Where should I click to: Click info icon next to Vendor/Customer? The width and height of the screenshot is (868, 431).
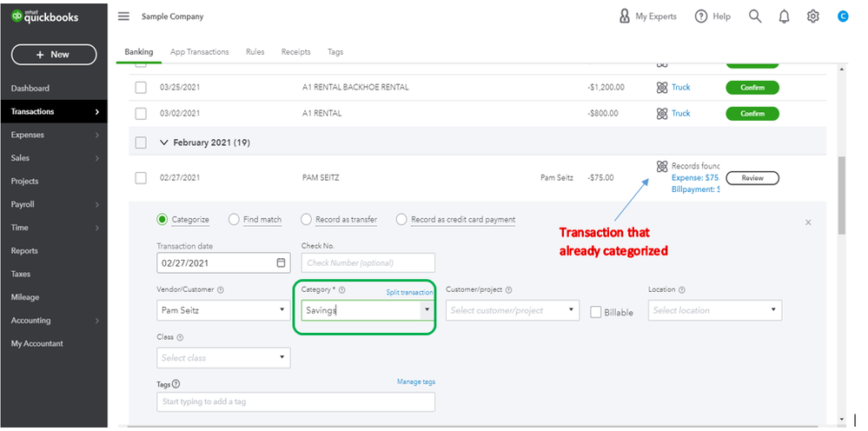coord(221,290)
